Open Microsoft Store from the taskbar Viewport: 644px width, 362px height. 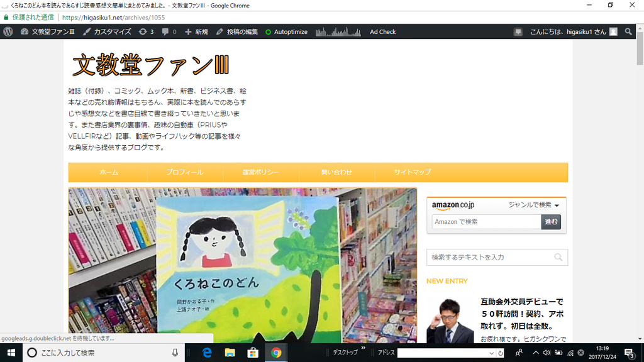253,353
